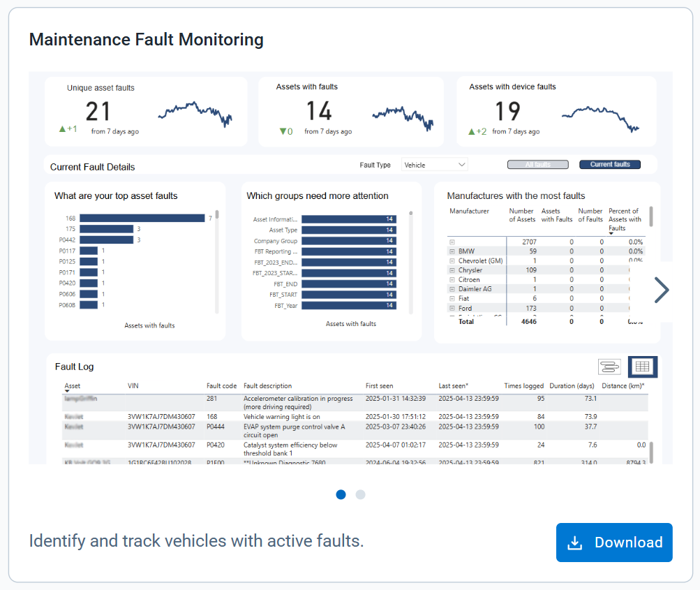Switch to the All faults view
700x590 pixels.
point(537,164)
